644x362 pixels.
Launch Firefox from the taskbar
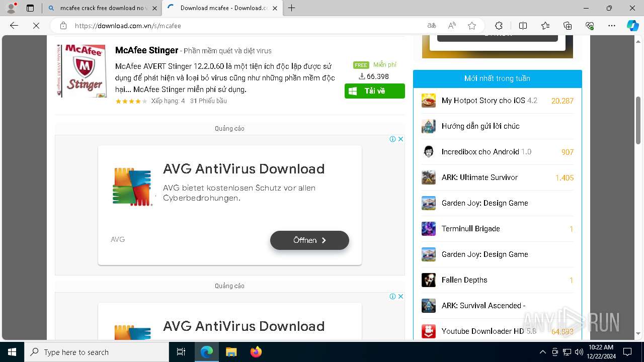pos(256,352)
